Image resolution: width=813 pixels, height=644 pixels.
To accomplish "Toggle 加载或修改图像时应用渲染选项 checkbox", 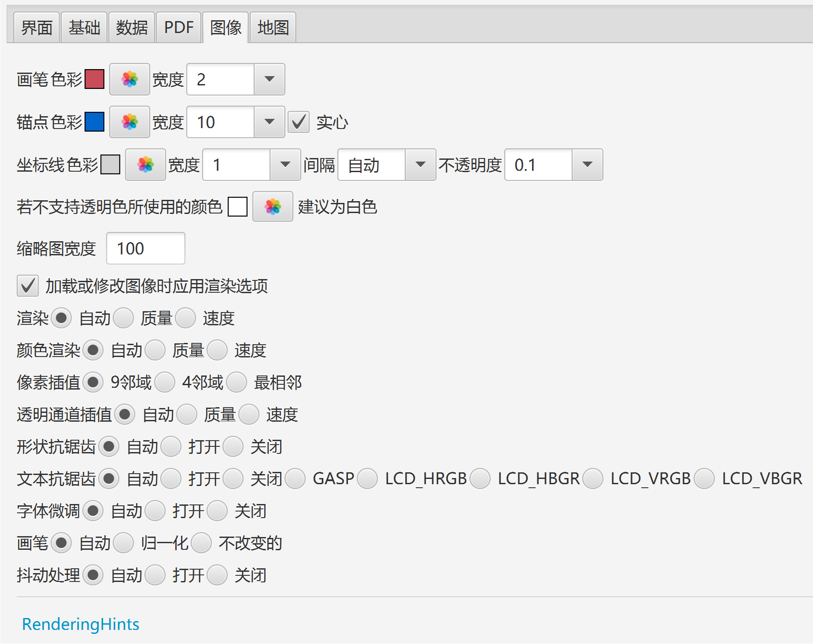I will click(27, 286).
